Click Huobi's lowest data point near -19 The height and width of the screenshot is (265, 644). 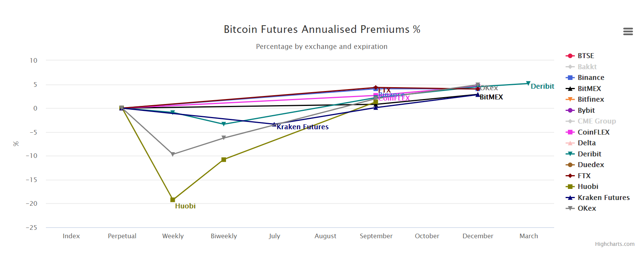click(173, 199)
